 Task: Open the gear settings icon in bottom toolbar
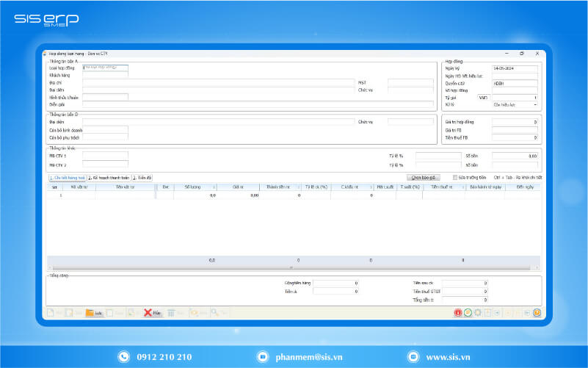pyautogui.click(x=478, y=312)
